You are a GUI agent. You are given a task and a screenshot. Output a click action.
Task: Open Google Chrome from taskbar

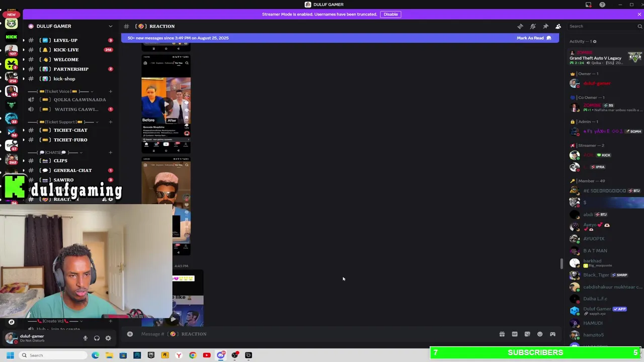[192, 355]
